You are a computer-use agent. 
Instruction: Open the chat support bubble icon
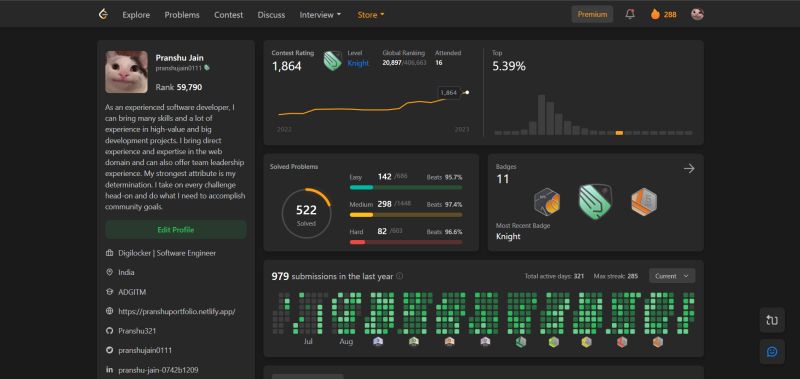point(772,351)
